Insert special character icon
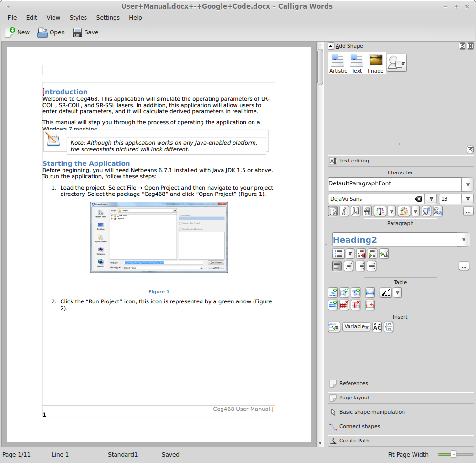 point(377,327)
